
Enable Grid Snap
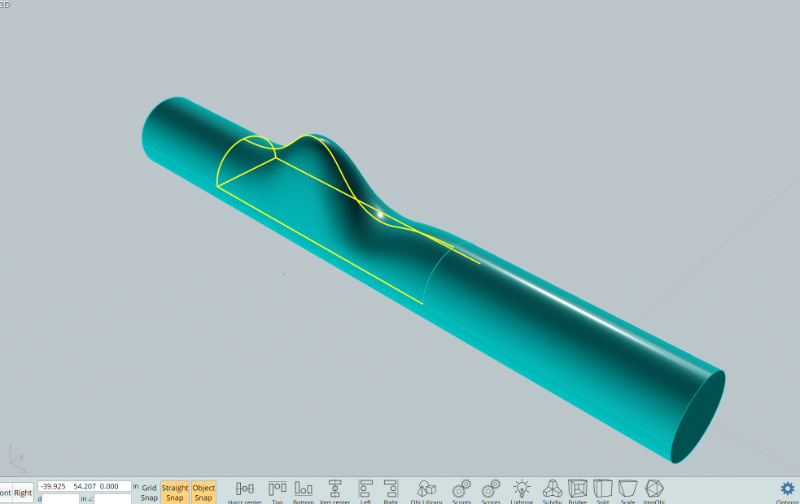click(x=149, y=492)
